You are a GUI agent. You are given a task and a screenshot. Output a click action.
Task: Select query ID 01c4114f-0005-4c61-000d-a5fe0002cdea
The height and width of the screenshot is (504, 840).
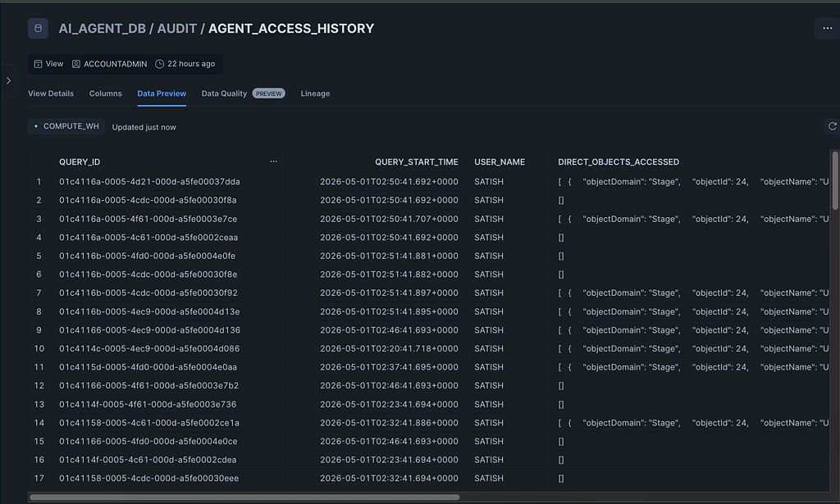148,460
